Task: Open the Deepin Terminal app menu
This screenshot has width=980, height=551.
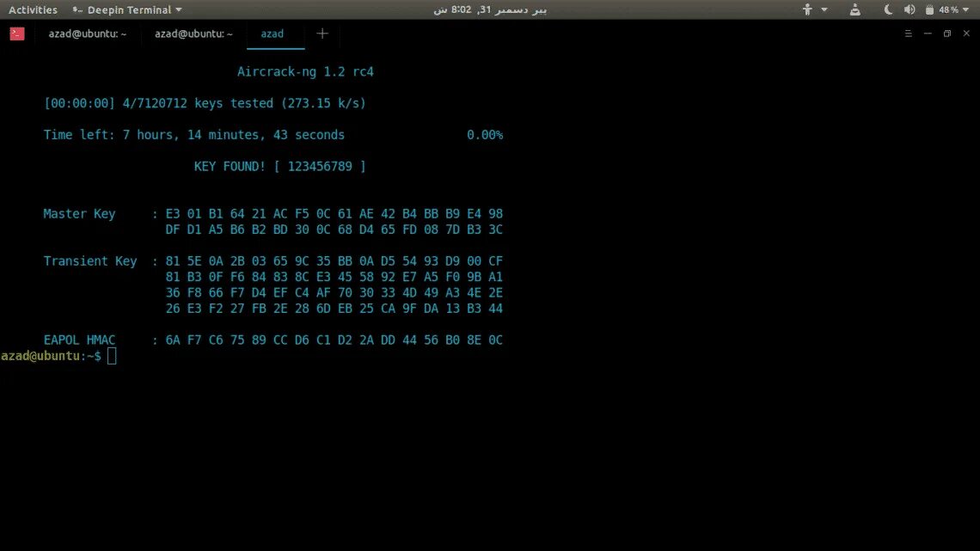Action: tap(127, 9)
